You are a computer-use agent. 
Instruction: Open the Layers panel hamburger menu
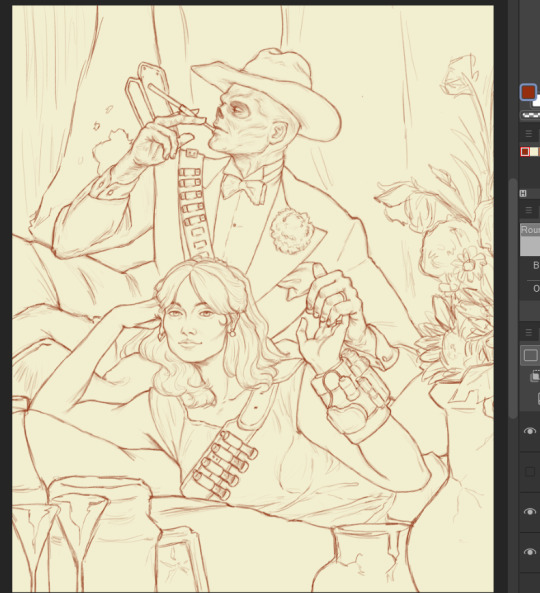click(529, 332)
